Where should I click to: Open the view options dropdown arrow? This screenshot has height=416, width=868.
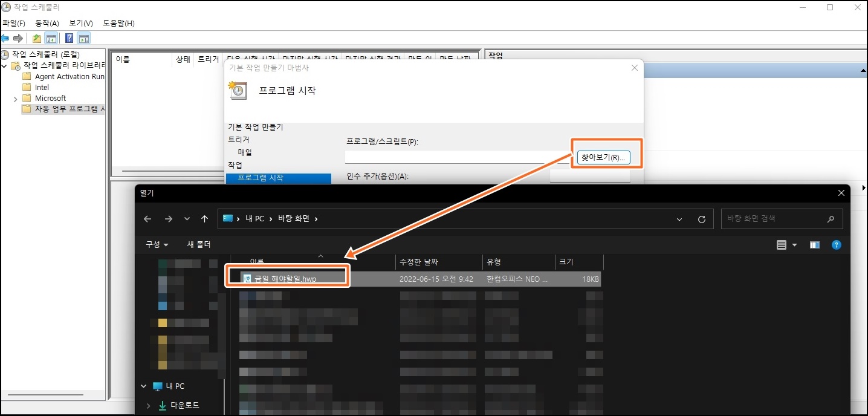pyautogui.click(x=794, y=245)
